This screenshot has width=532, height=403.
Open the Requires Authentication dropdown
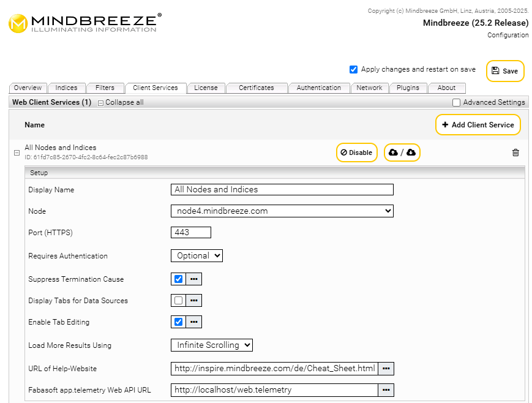tap(197, 255)
